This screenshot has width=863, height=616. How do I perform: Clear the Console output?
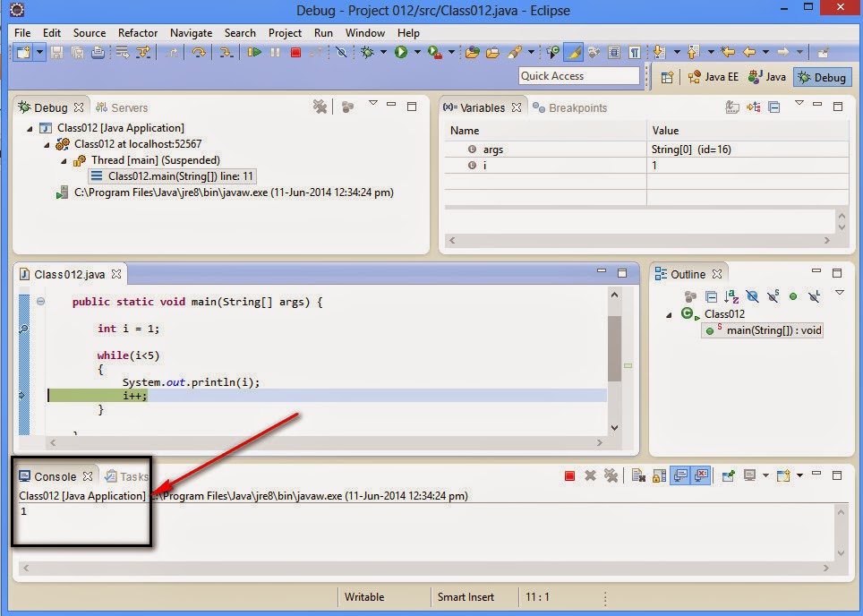point(637,475)
